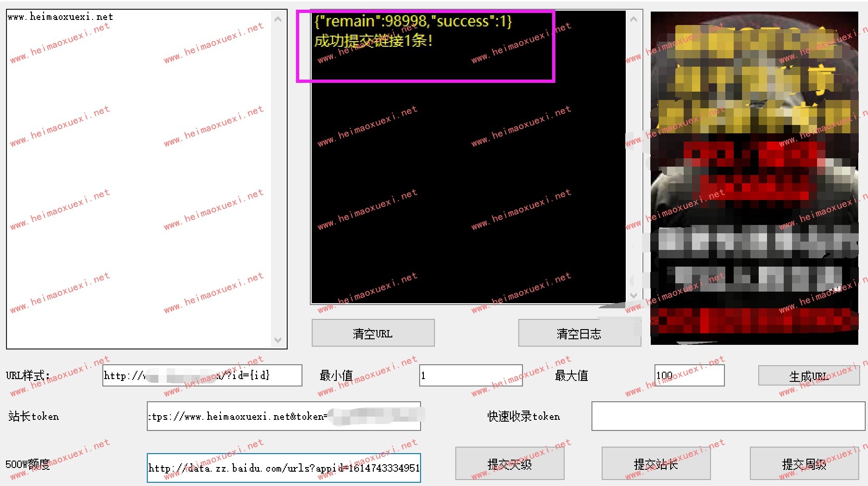Select the www.heimaoxuexi.net line in URL list
Image resolution: width=868 pixels, height=486 pixels.
click(x=60, y=17)
